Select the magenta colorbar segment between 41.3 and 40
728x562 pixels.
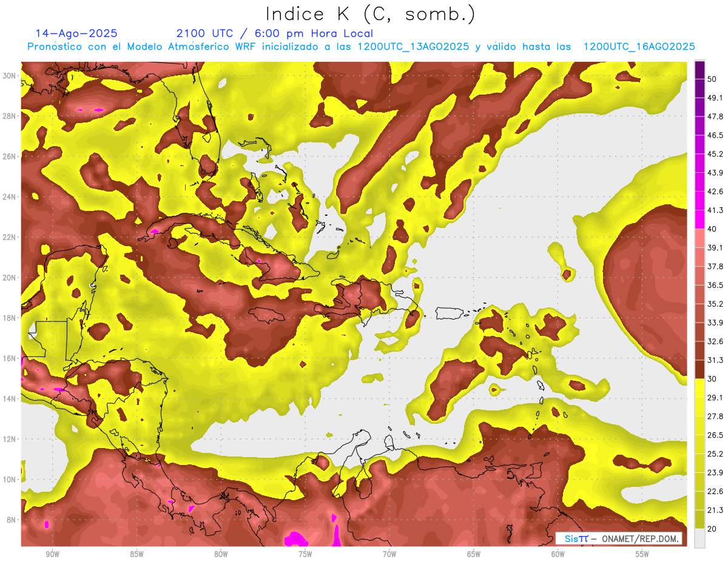(x=699, y=219)
